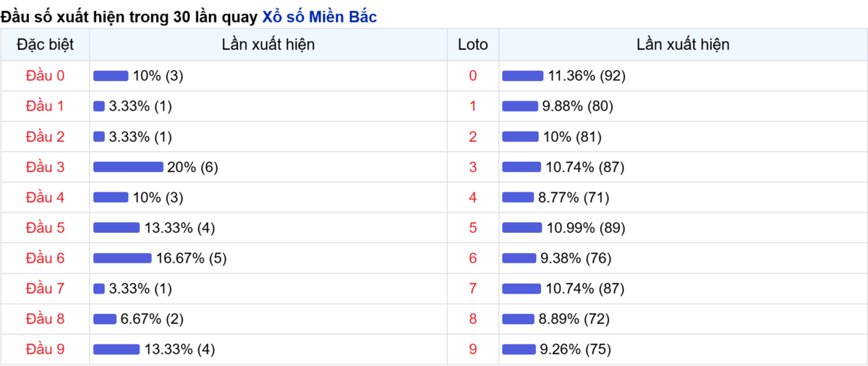Select the Đầu 6 row label
Screen dimensions: 868x366
(x=45, y=258)
